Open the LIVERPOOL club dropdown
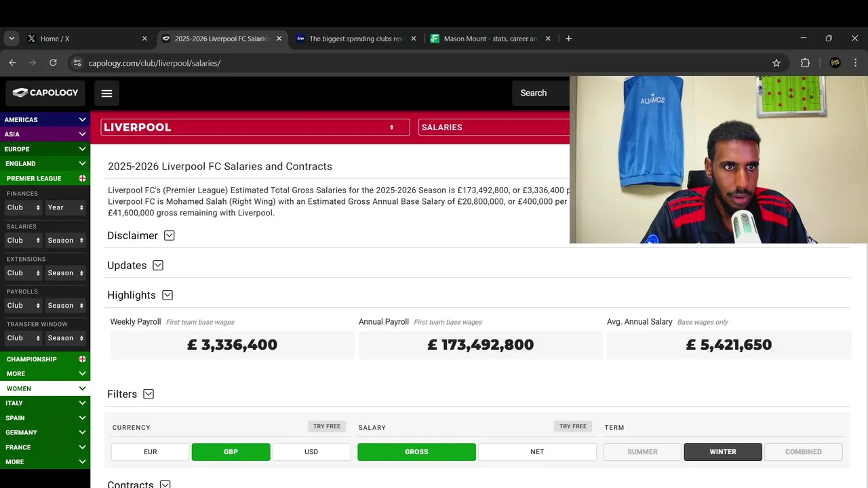 point(255,127)
